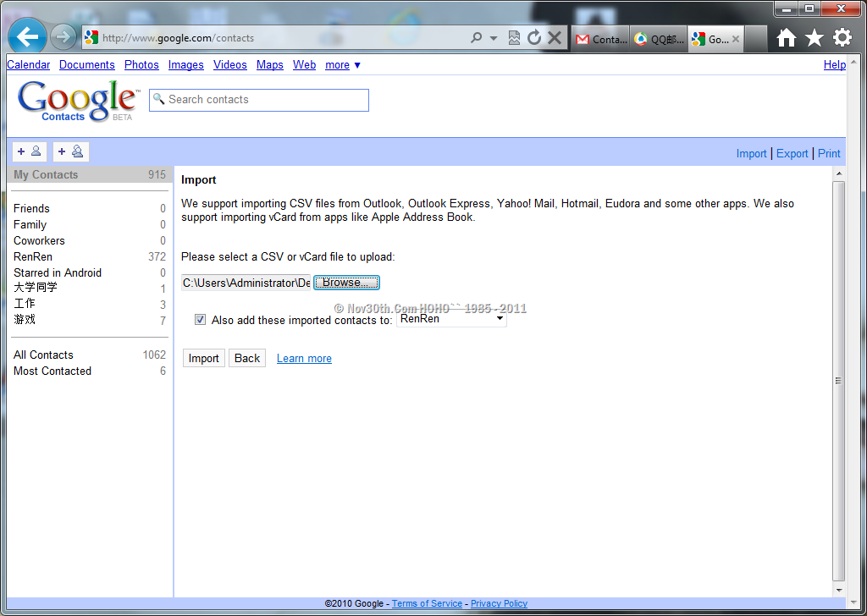Go back with the browser back arrow
Image resolution: width=867 pixels, height=616 pixels.
(26, 37)
